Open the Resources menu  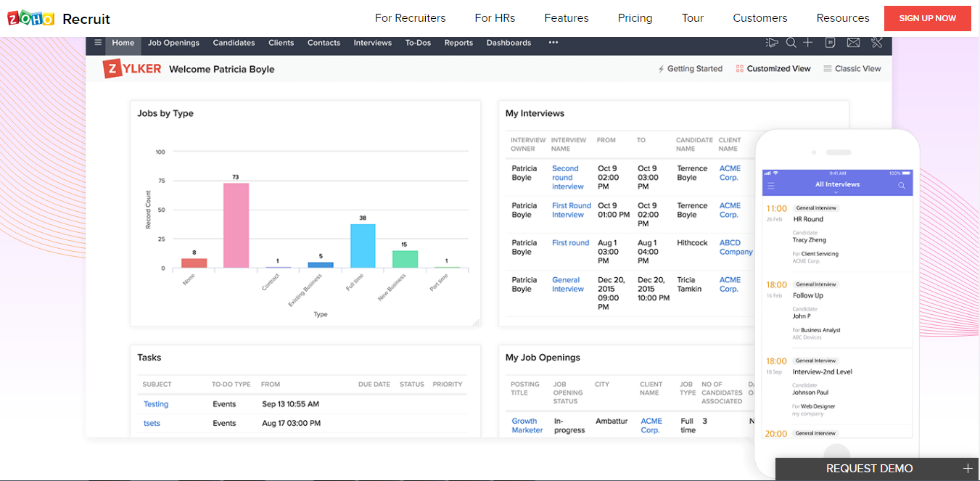pos(843,18)
